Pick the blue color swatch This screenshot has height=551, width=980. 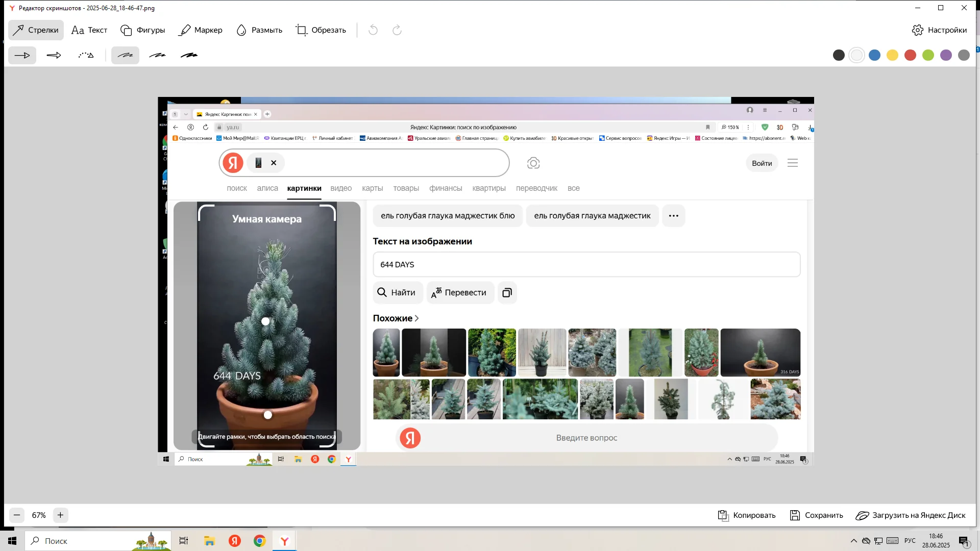[x=874, y=55]
